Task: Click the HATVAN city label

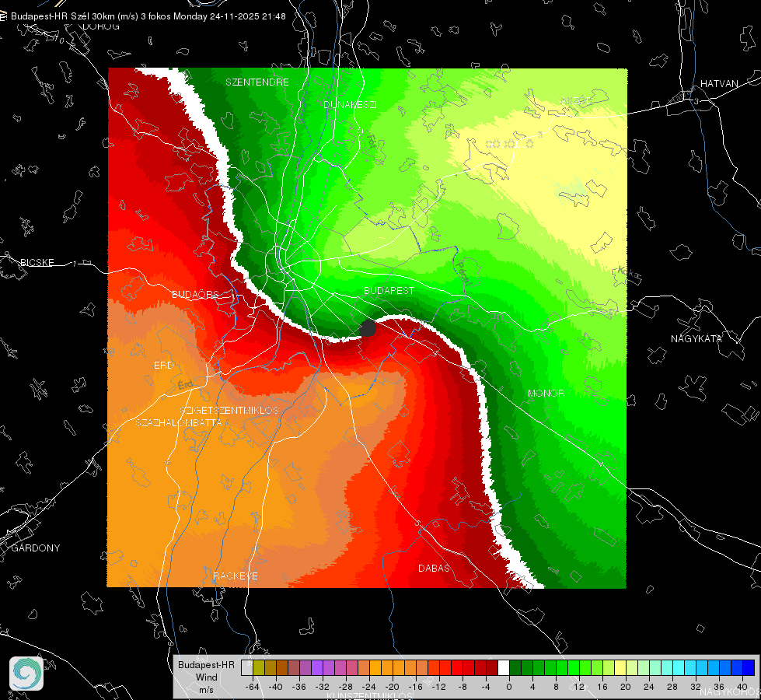Action: pos(719,83)
